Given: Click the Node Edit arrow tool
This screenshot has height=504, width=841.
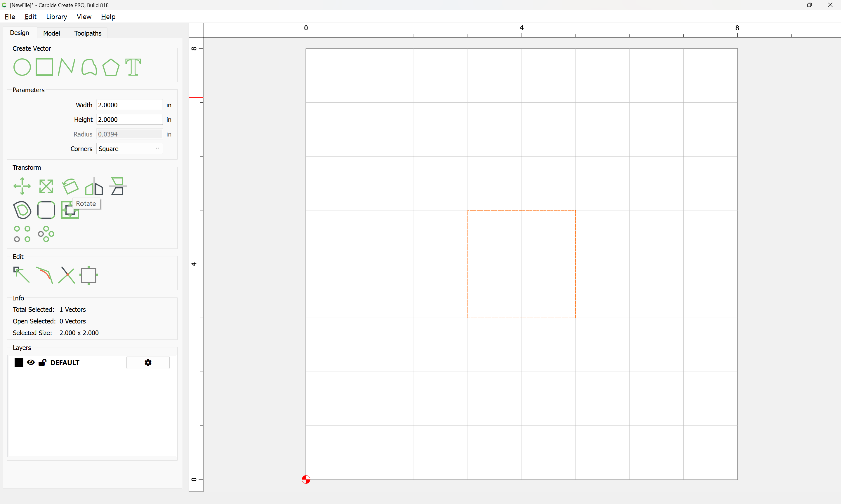Looking at the screenshot, I should click(21, 275).
